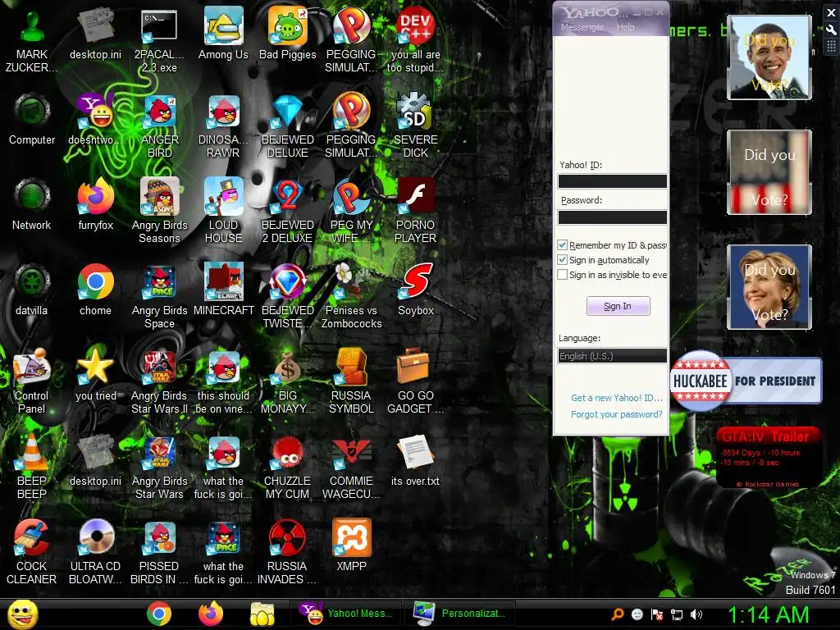Screen dimensions: 840x630
Task: Click the GTA:IV Trailer countdown gadget
Action: click(x=768, y=457)
